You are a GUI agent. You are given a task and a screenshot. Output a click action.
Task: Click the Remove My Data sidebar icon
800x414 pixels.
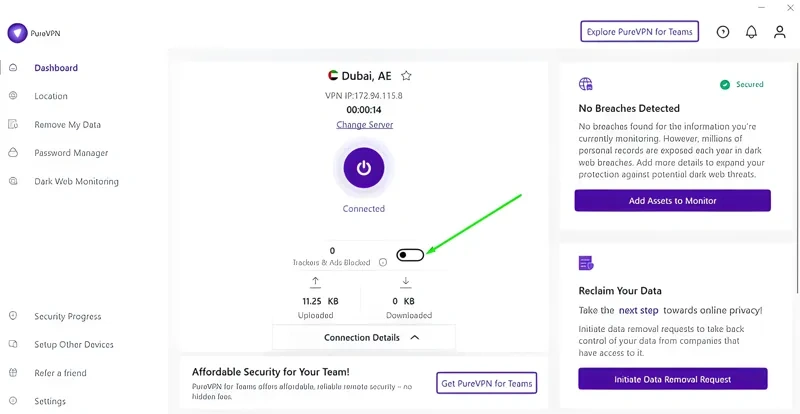(13, 125)
